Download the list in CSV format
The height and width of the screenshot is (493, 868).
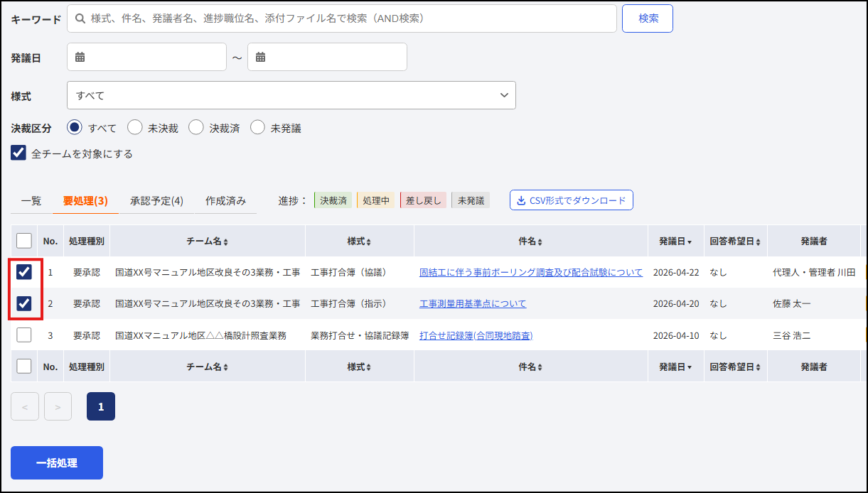[x=571, y=200]
